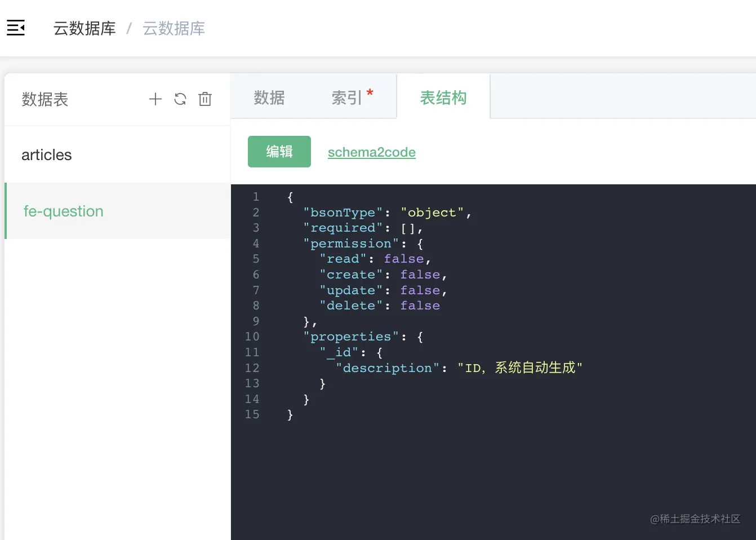Screen dimensions: 756x540
Task: Click false value on create line
Action: coord(420,275)
